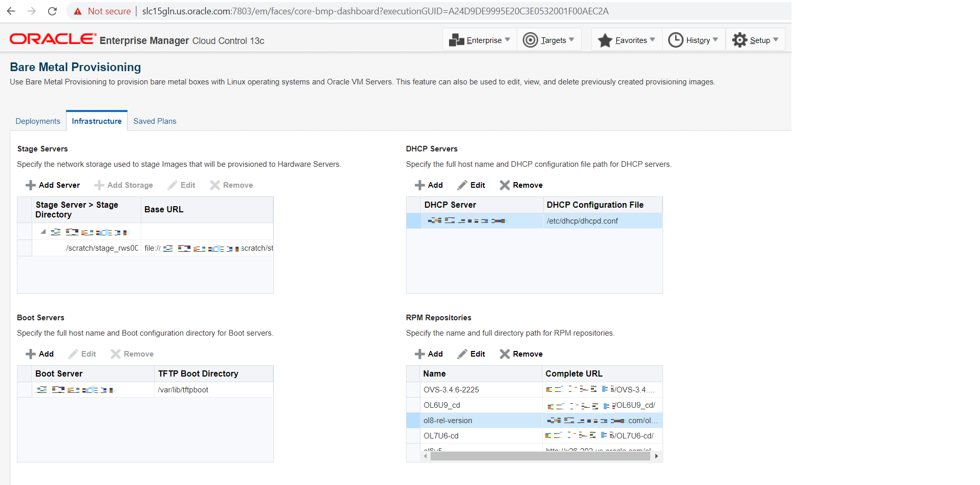Viewport: 980px width, 485px height.
Task: Click Edit label in RPM Repositories
Action: (478, 354)
